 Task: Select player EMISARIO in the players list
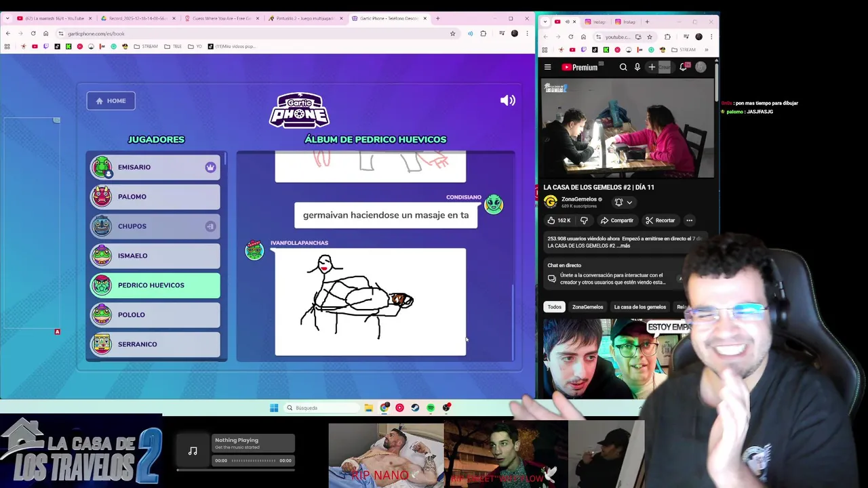coord(155,167)
